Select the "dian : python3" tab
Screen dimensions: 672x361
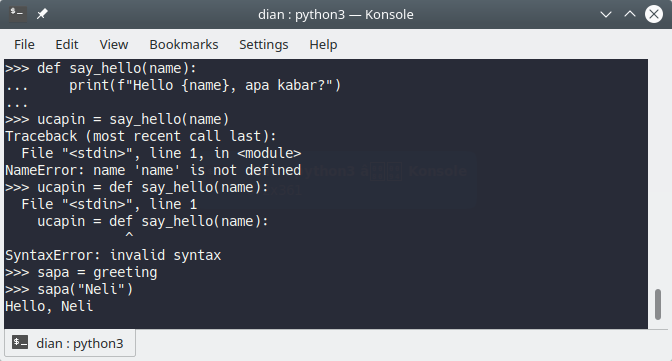[70, 343]
